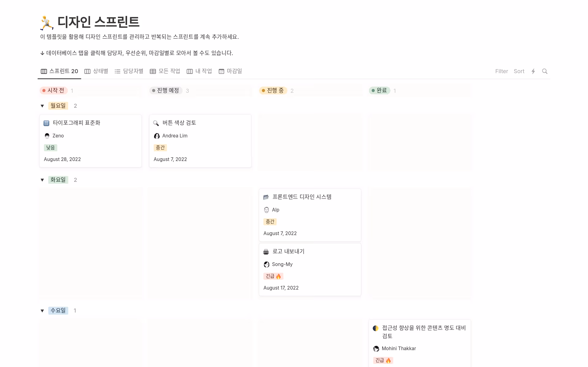Image resolution: width=588 pixels, height=367 pixels.
Task: Click the printer icon on 로고 내보내기 card
Action: (266, 251)
